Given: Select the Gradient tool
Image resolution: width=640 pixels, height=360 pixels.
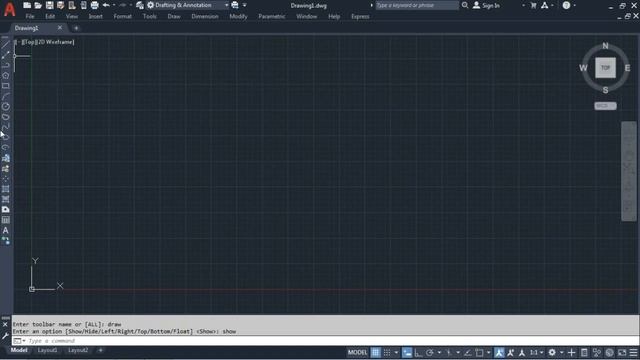Looking at the screenshot, I should 5,199.
